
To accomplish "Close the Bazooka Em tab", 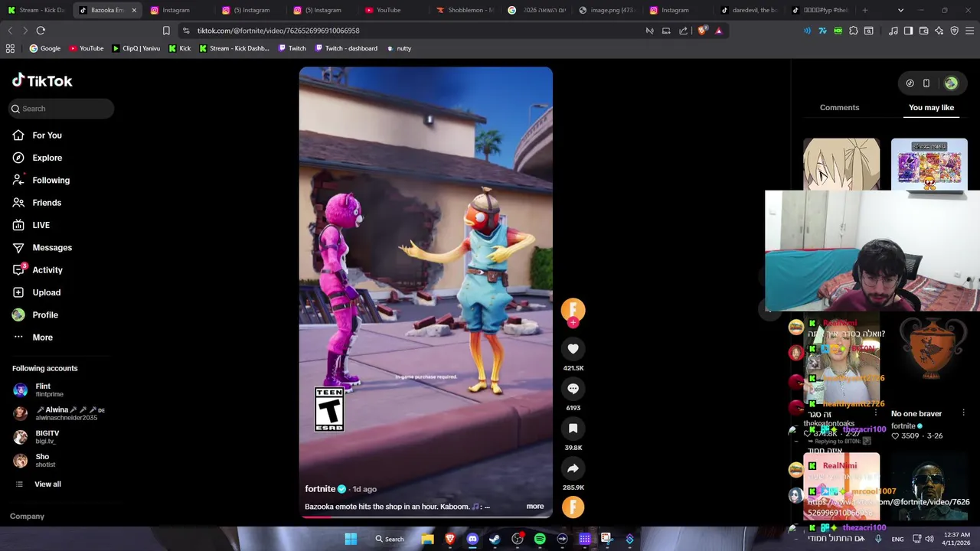I will coord(135,10).
